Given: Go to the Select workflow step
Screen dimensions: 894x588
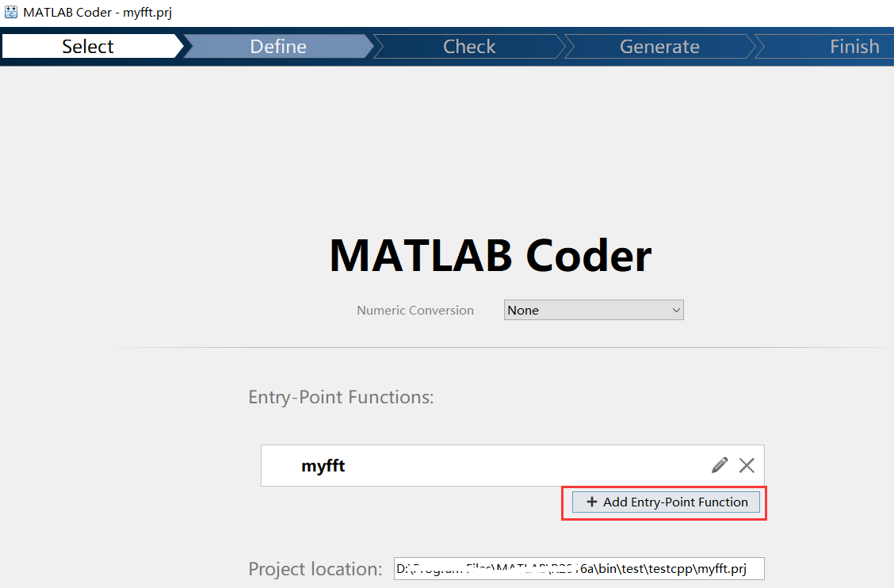Looking at the screenshot, I should 88,47.
